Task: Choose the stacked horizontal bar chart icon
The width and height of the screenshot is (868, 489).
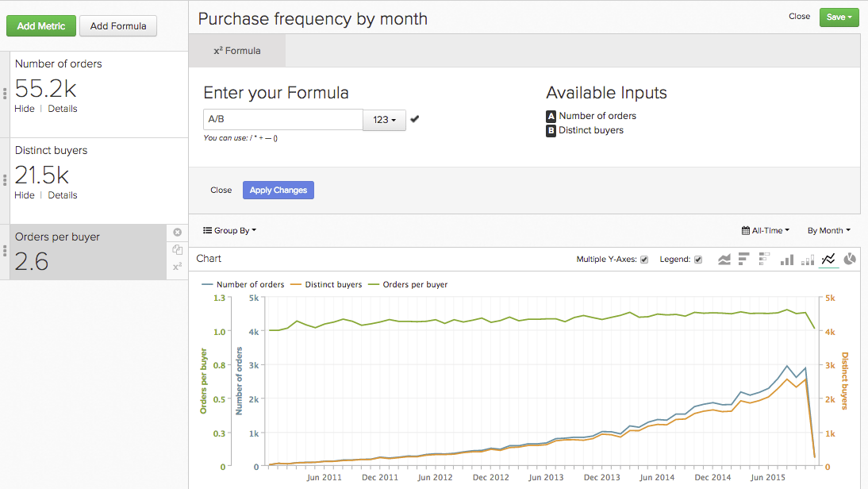Action: tap(765, 259)
